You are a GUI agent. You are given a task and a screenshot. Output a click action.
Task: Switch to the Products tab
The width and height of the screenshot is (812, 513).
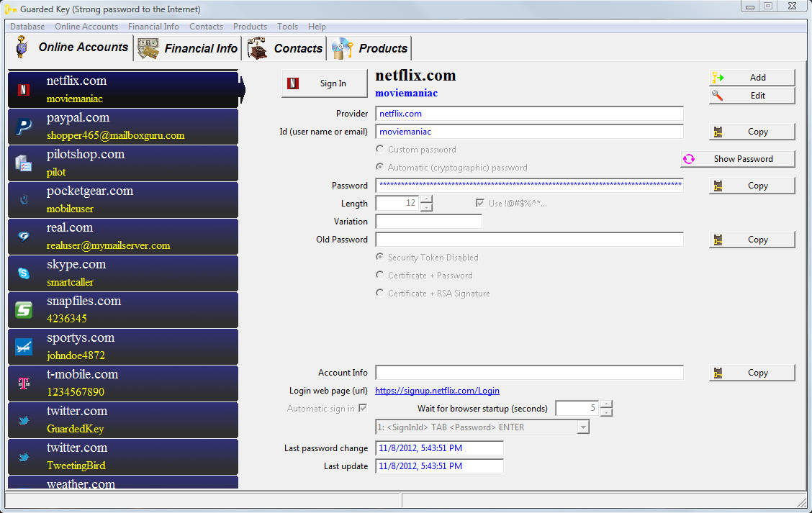click(x=370, y=48)
